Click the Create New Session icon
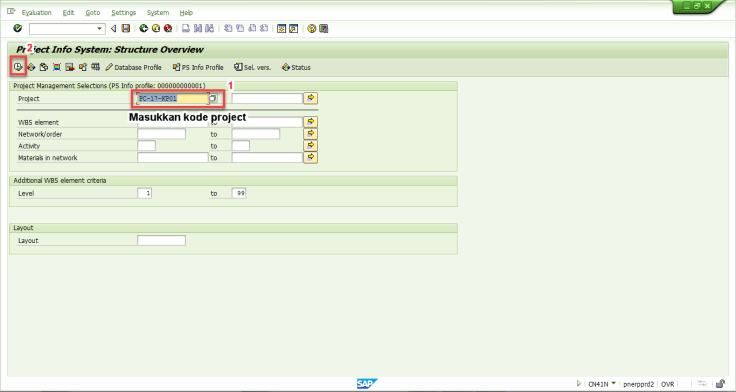Viewport: 736px width, 392px height. (281, 29)
